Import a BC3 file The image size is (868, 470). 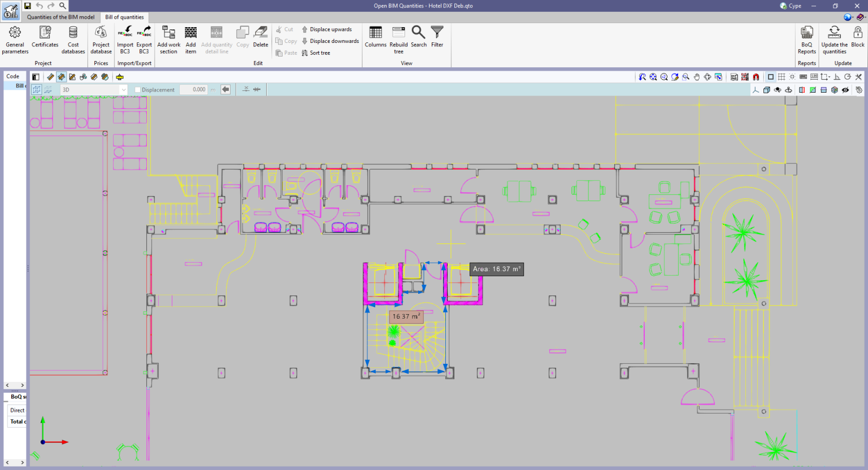tap(125, 40)
